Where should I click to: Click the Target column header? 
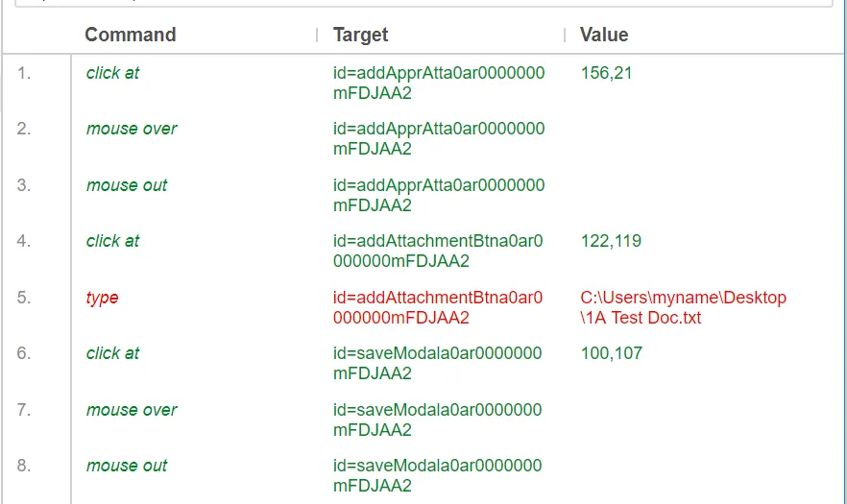coord(360,35)
